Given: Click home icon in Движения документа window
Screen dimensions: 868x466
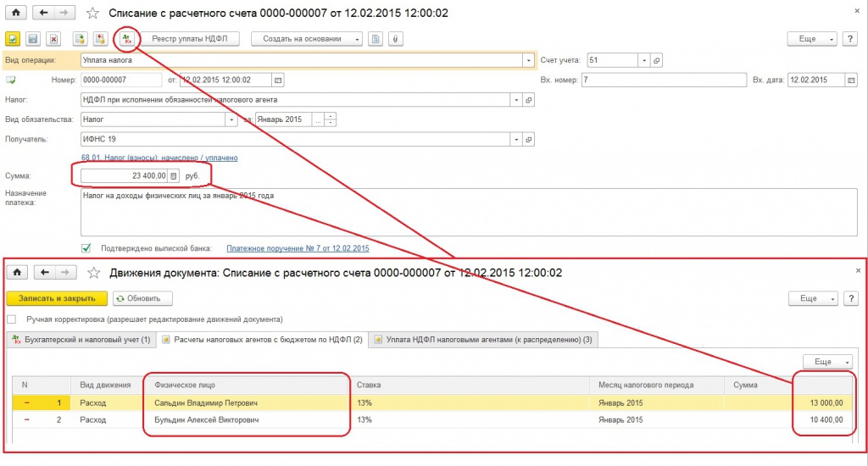Looking at the screenshot, I should click(x=17, y=272).
